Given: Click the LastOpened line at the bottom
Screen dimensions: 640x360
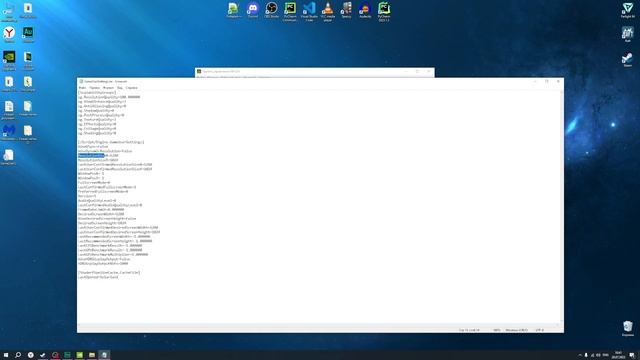Looking at the screenshot, I should [x=98, y=277].
